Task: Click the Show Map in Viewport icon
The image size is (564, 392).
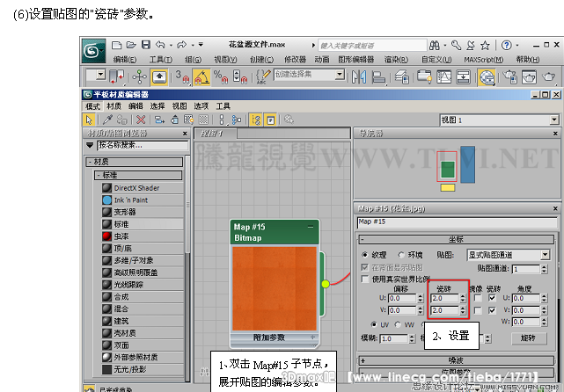Action: (x=189, y=120)
